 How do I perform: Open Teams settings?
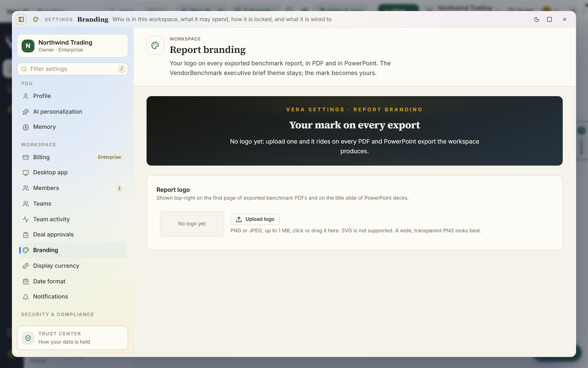[73, 204]
